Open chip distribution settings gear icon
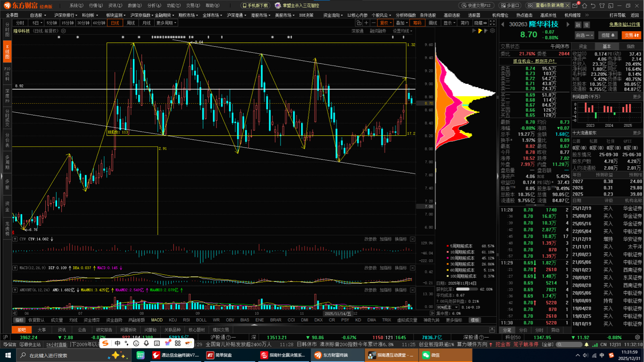 (491, 31)
